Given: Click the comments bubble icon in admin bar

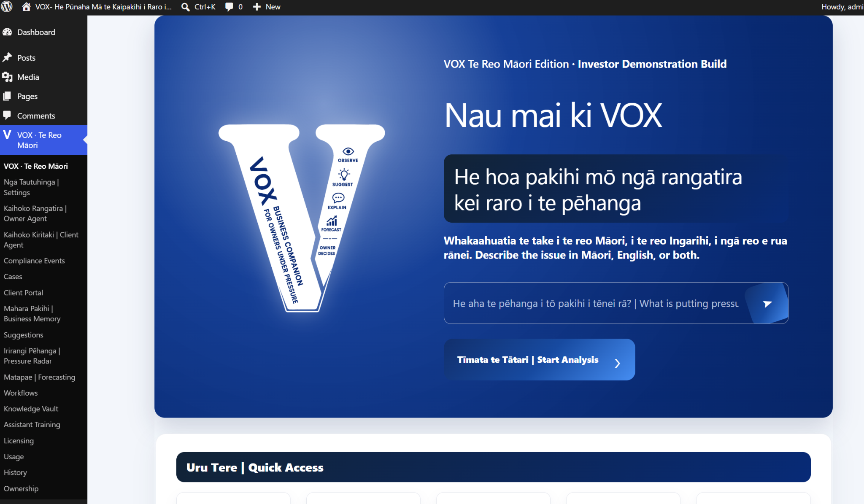Looking at the screenshot, I should click(229, 7).
